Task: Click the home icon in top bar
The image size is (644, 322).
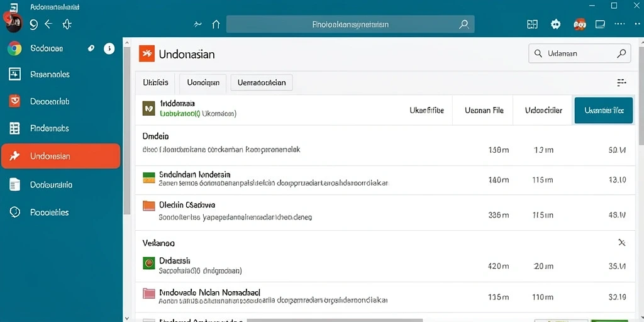Action: click(216, 25)
